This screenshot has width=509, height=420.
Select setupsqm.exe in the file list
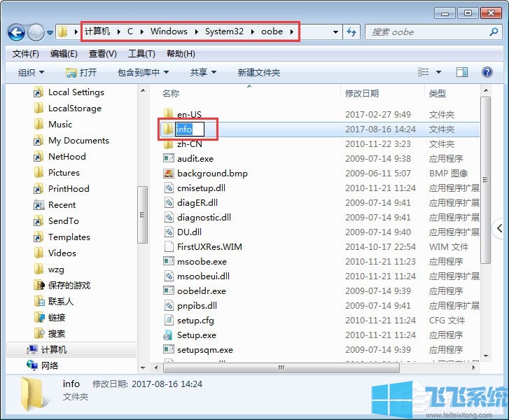click(205, 350)
